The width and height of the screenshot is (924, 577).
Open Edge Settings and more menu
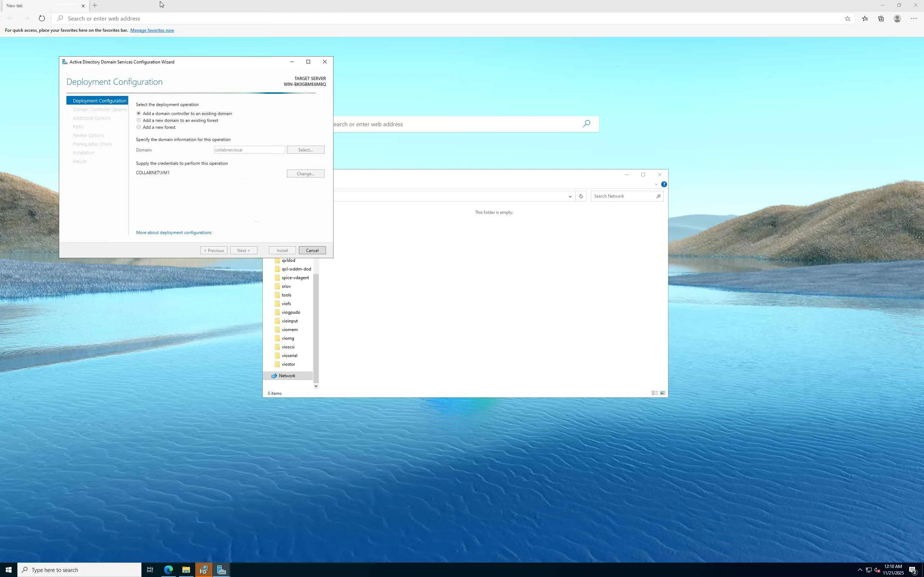[914, 18]
